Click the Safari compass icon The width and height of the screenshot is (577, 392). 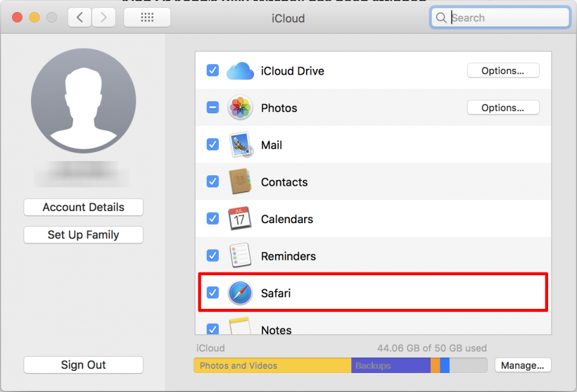[x=240, y=293]
